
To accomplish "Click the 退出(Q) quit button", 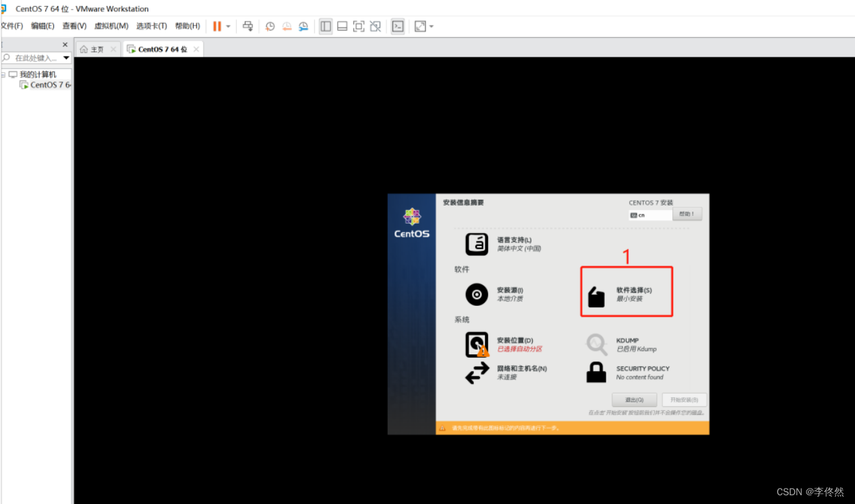I will [635, 400].
